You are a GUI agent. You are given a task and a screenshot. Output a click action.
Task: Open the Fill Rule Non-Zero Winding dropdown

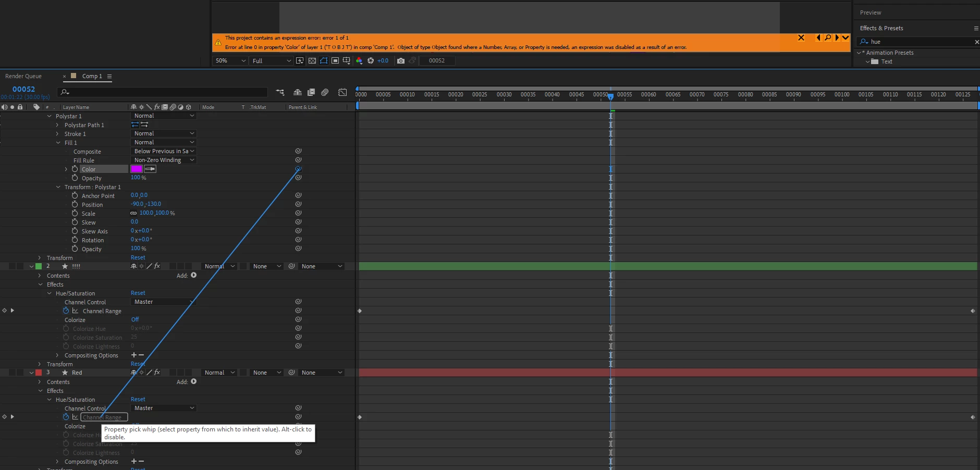164,160
